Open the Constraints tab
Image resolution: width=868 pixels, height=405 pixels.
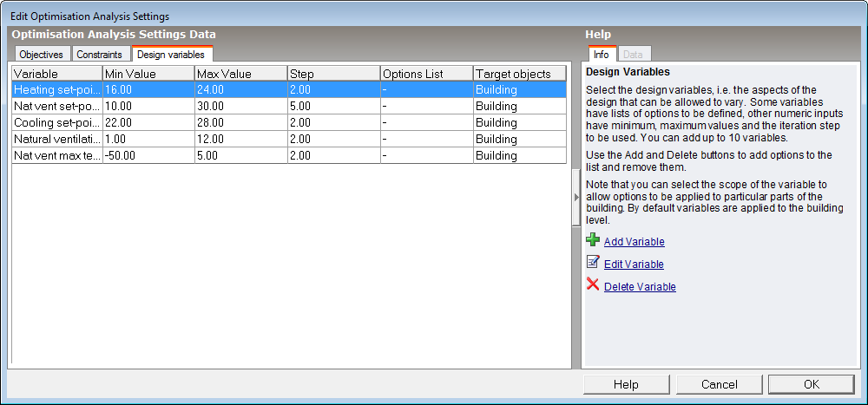pos(99,55)
